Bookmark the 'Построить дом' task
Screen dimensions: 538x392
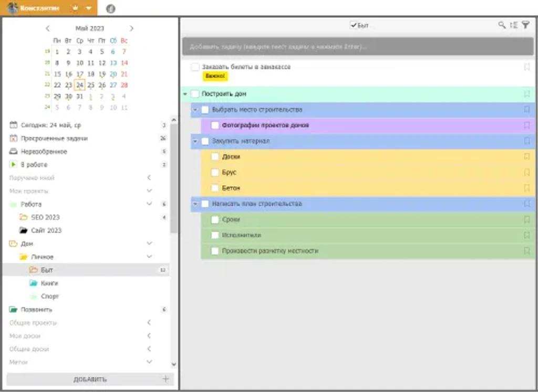[527, 94]
